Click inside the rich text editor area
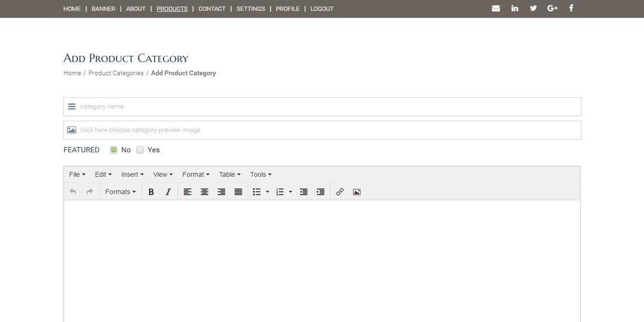Viewport: 644px width, 322px height. pyautogui.click(x=322, y=261)
